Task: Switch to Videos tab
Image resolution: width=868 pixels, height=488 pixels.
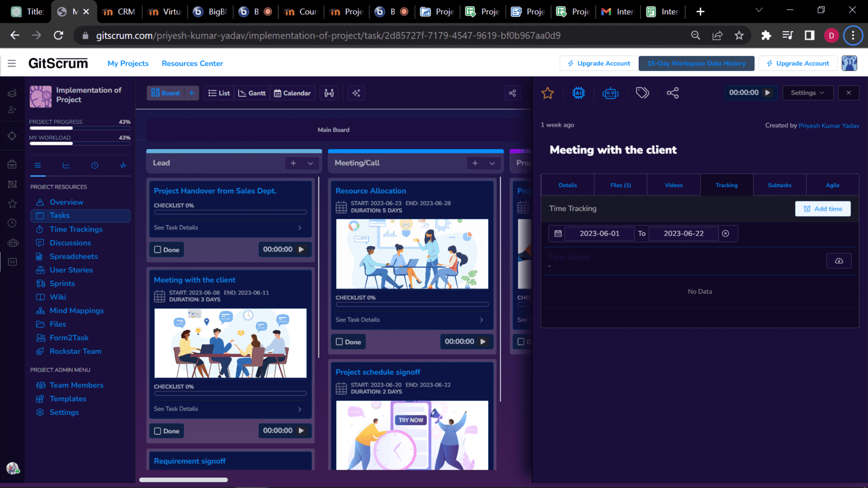Action: click(x=674, y=185)
